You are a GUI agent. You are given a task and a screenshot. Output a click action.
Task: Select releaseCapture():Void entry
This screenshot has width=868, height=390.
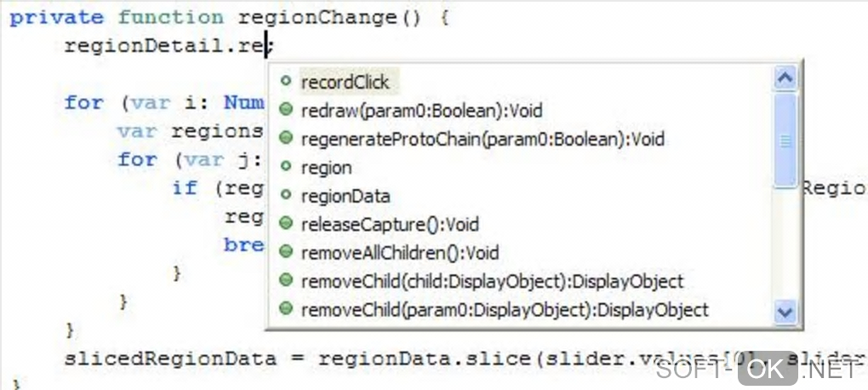(x=390, y=225)
